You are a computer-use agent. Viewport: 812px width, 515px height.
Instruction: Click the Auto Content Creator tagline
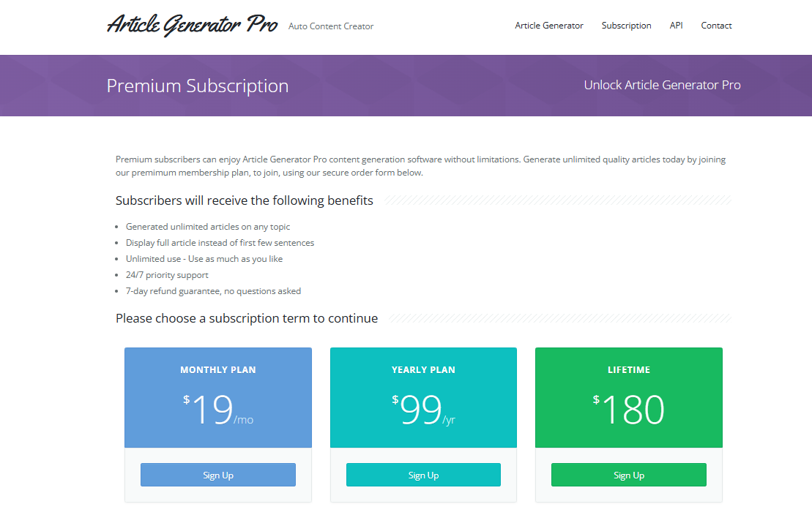[331, 26]
